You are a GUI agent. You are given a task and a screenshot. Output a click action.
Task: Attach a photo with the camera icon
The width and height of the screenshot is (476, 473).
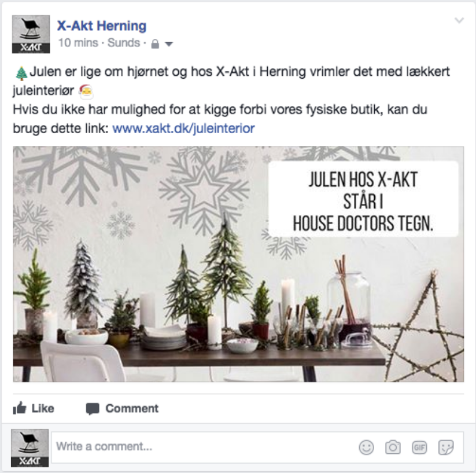pos(393,447)
